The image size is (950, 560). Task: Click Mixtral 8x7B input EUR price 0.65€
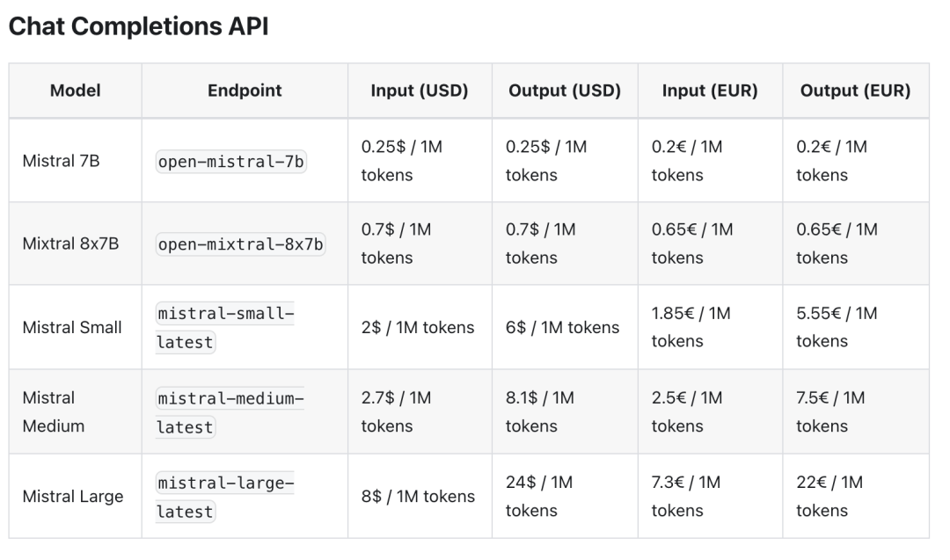[x=692, y=244]
